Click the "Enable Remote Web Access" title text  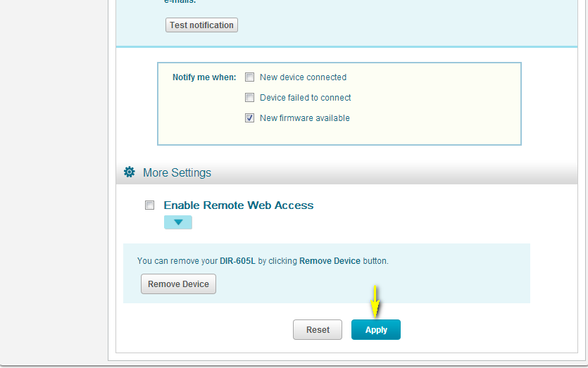click(x=239, y=205)
